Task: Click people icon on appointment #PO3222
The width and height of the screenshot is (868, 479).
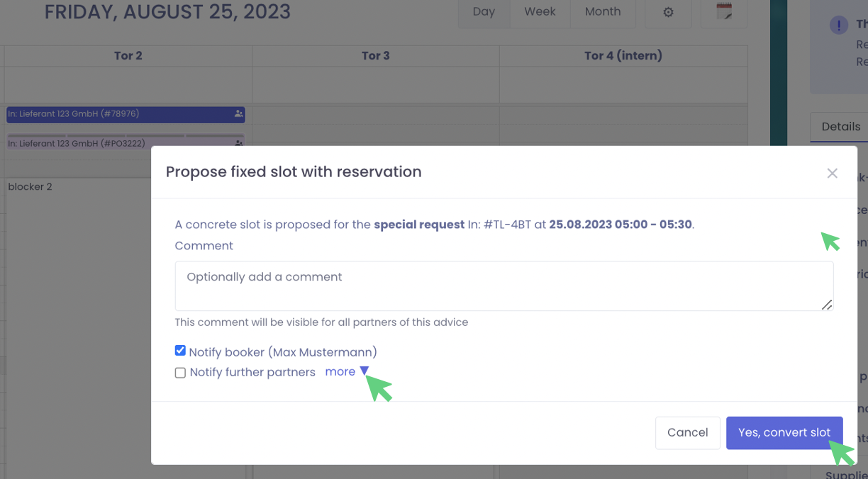Action: (x=239, y=143)
